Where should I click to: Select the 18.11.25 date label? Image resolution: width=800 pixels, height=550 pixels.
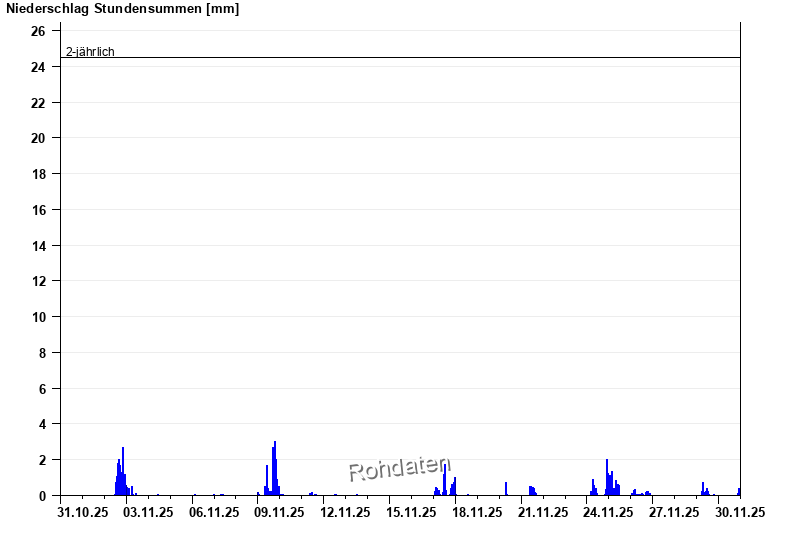pos(477,512)
